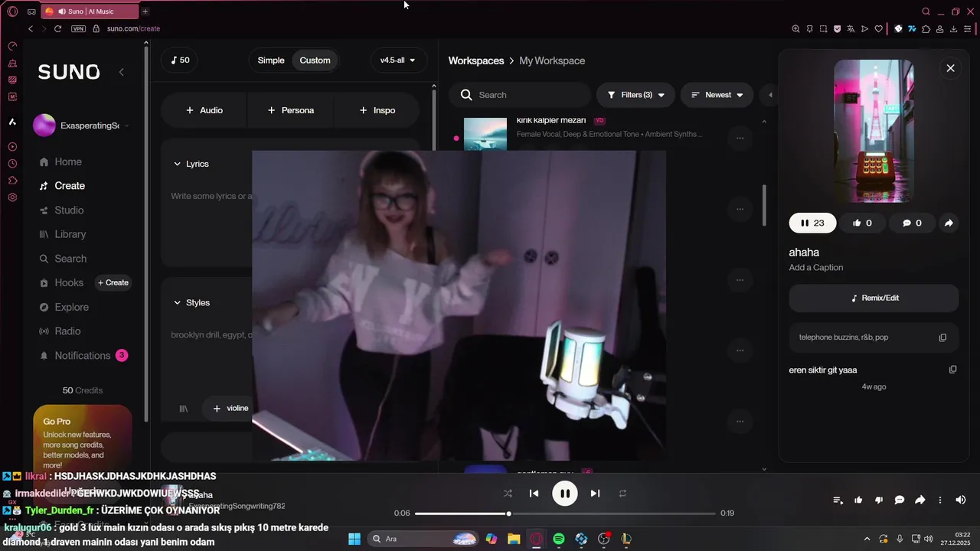980x551 pixels.
Task: Go to Create in sidebar
Action: pyautogui.click(x=62, y=186)
